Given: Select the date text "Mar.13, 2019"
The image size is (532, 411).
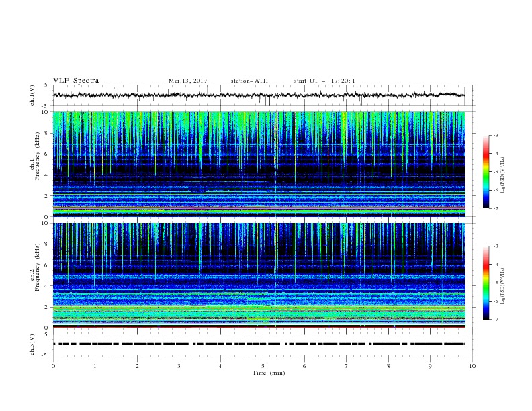Looking at the screenshot, I should 187,81.
